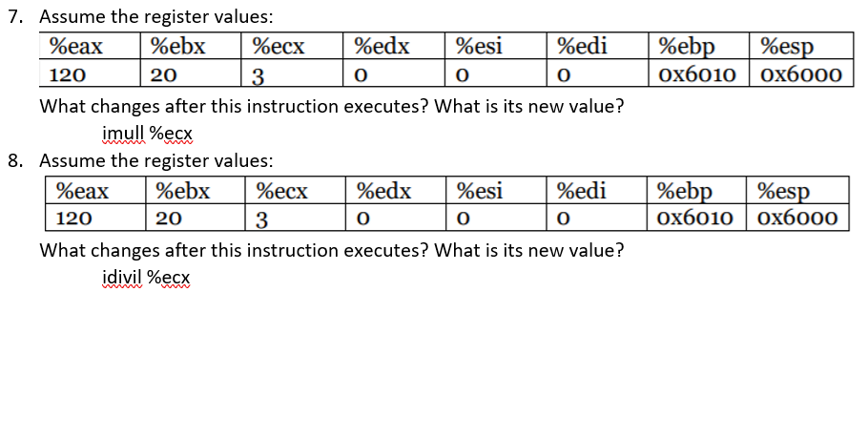
Task: Select %ebx header in first table
Action: click(191, 46)
